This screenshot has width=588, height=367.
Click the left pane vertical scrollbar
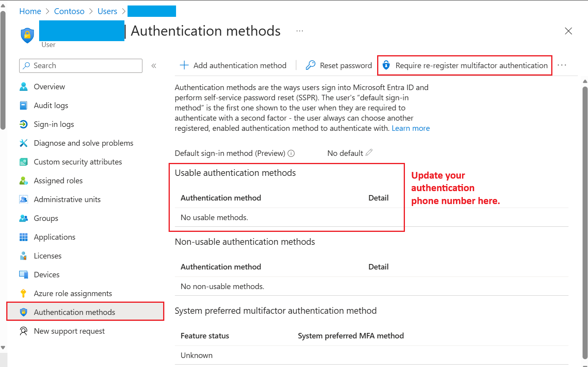3,71
